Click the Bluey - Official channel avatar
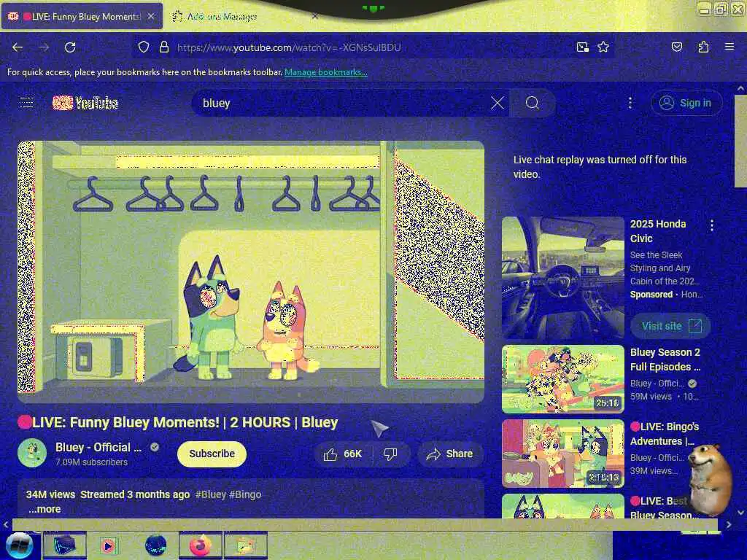The width and height of the screenshot is (747, 560). (x=32, y=453)
